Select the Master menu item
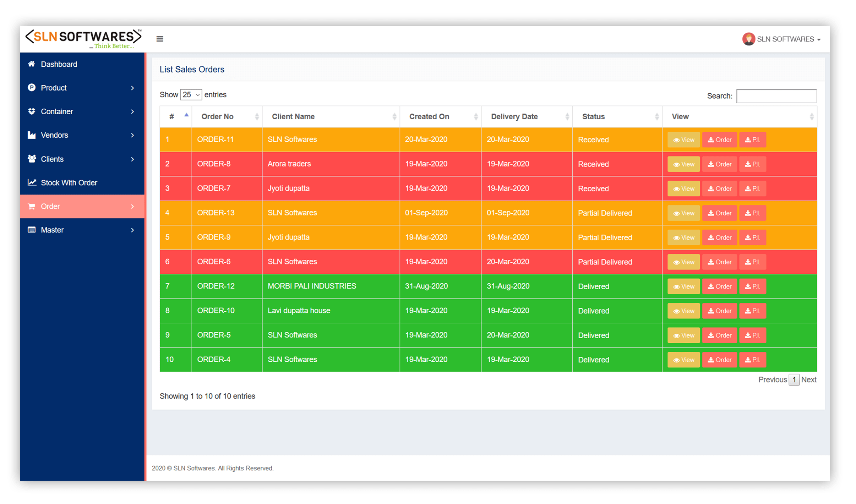Viewport: 856px width, 504px height. pos(52,230)
